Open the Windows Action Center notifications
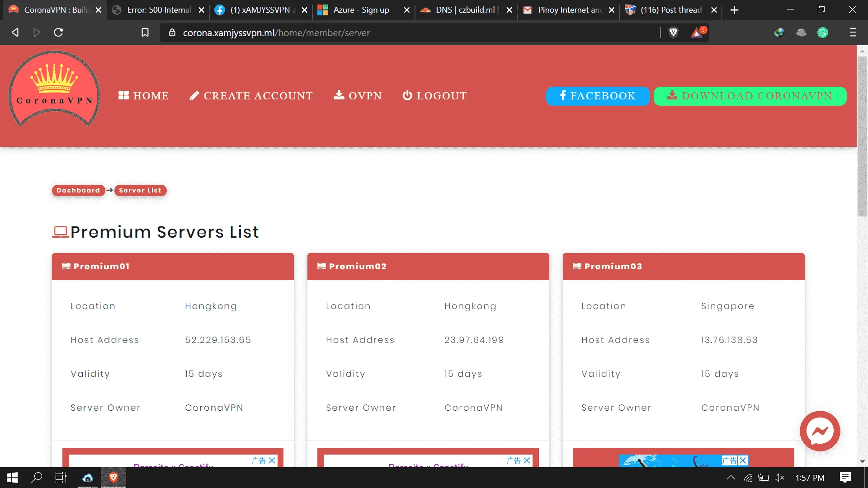The height and width of the screenshot is (488, 868). pos(845,478)
